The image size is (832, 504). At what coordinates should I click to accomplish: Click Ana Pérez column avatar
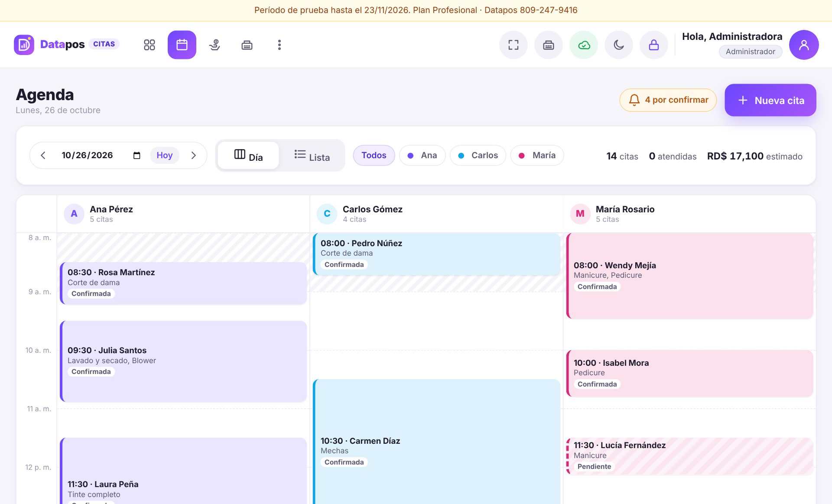[74, 214]
